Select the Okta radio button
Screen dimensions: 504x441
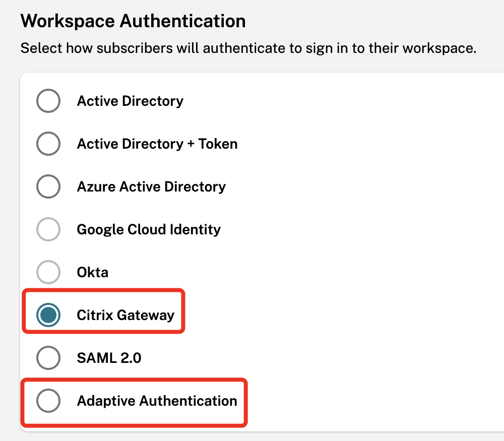48,272
